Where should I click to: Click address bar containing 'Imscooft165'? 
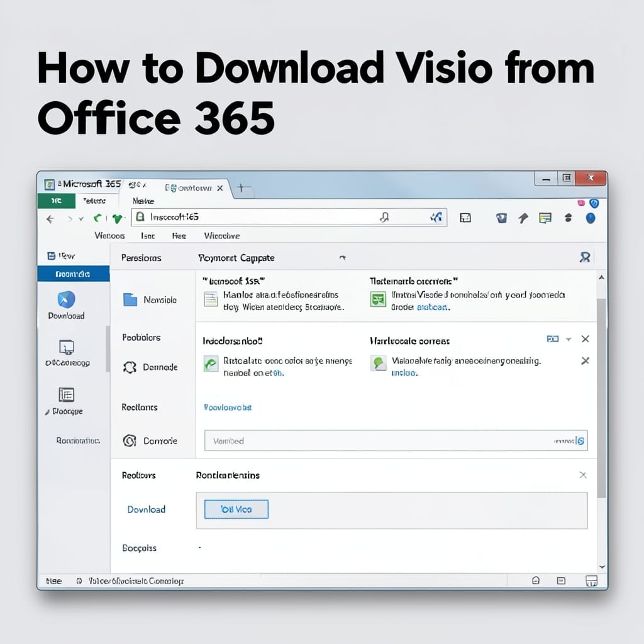pyautogui.click(x=289, y=217)
